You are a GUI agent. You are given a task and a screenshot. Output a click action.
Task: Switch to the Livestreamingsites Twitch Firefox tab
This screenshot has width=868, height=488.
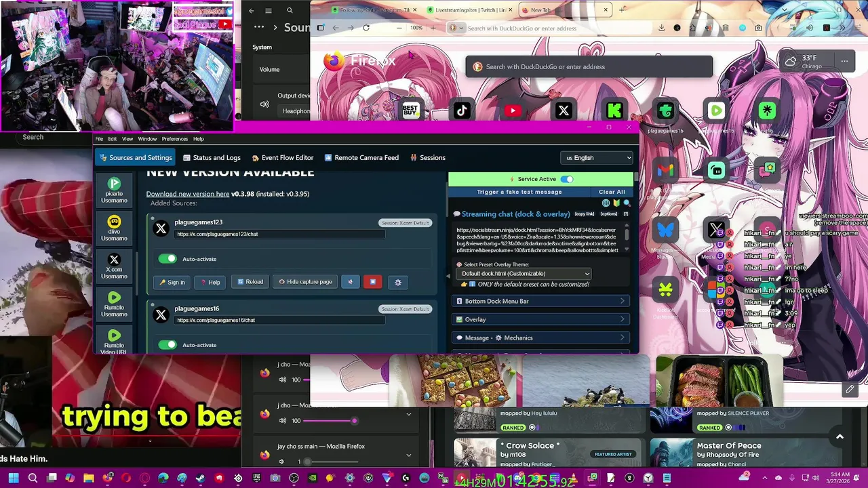click(x=471, y=10)
